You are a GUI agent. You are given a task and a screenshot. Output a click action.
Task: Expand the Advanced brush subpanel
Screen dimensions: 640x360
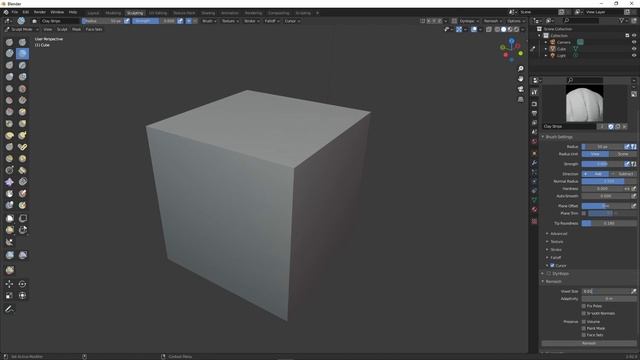click(558, 233)
